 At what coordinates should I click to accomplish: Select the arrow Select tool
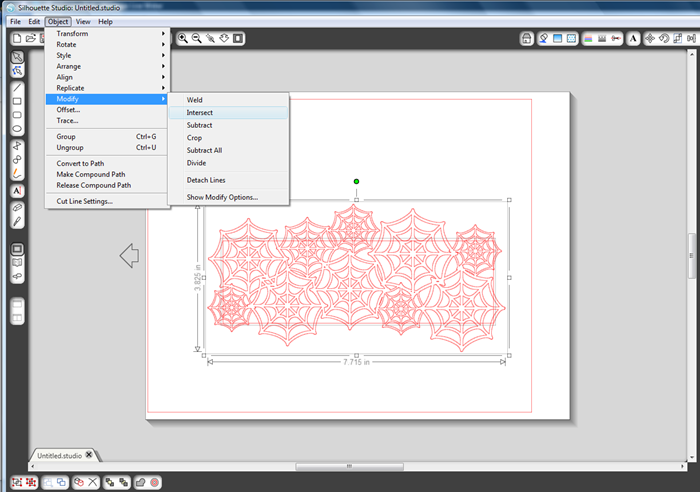(x=17, y=57)
